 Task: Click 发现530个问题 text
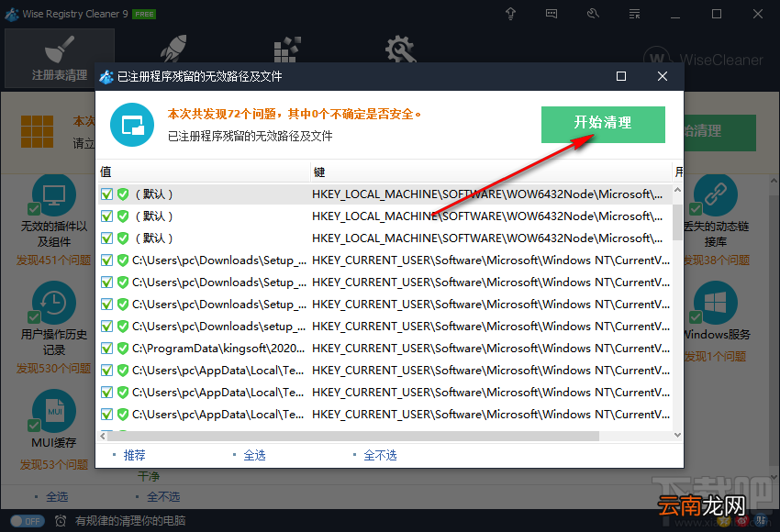[x=54, y=369]
